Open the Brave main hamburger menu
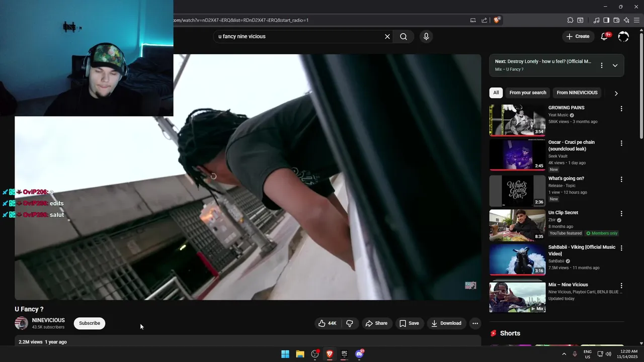Image resolution: width=644 pixels, height=362 pixels. point(636,20)
